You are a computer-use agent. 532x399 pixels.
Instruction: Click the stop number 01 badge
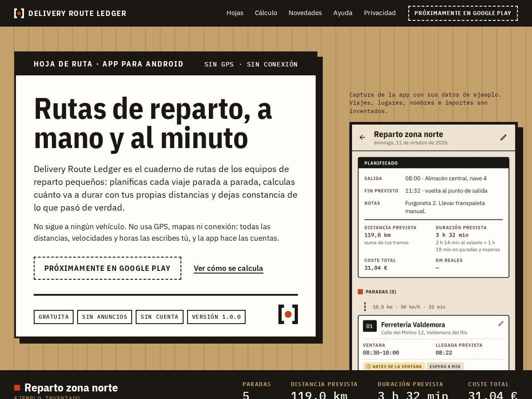[x=370, y=327]
